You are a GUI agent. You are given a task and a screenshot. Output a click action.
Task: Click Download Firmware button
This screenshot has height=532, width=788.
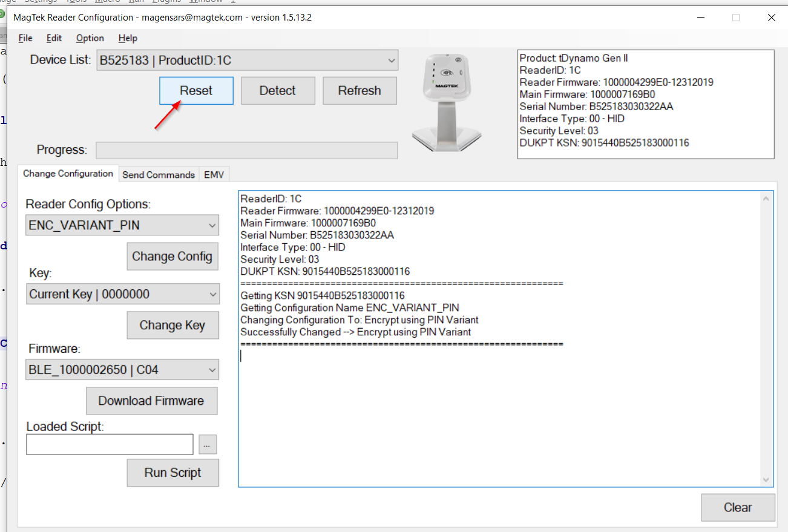pyautogui.click(x=151, y=401)
